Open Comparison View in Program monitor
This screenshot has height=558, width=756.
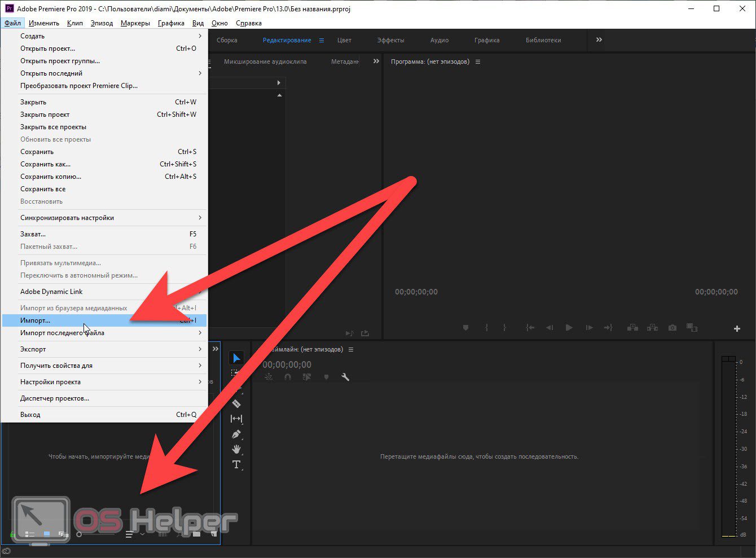click(692, 328)
